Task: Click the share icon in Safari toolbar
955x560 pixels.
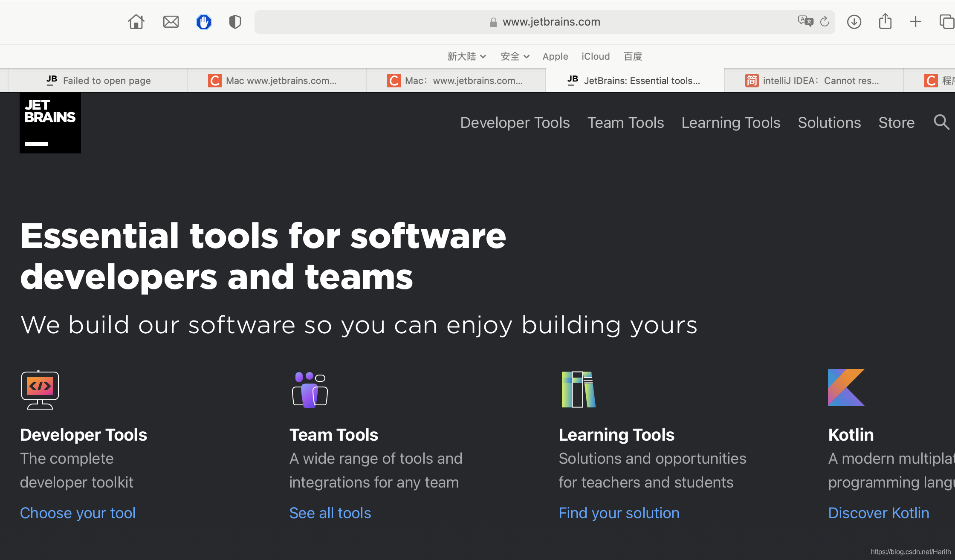Action: coord(885,21)
